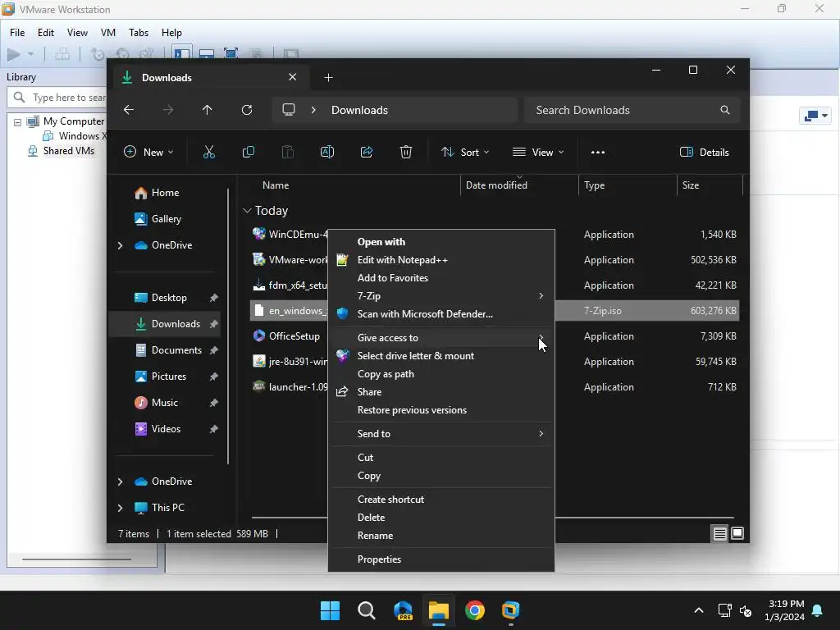Open the Send to submenu
This screenshot has height=630, width=840.
441,434
